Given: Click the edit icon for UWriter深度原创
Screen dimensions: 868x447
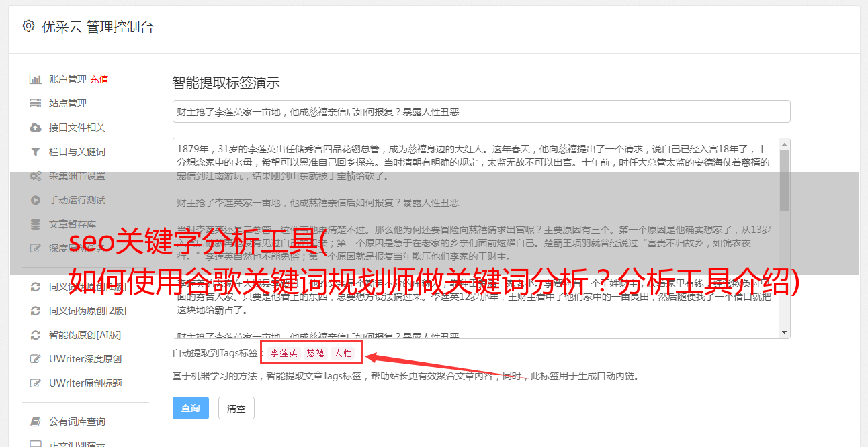Looking at the screenshot, I should tap(36, 359).
